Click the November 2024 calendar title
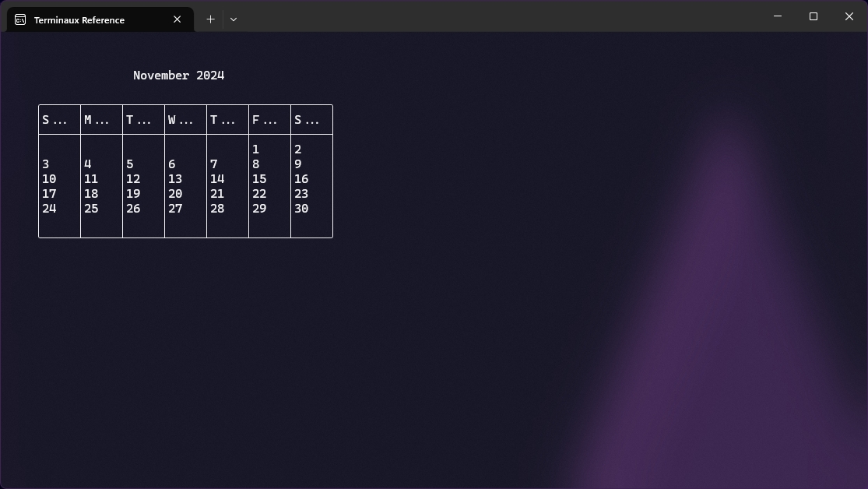 click(178, 76)
